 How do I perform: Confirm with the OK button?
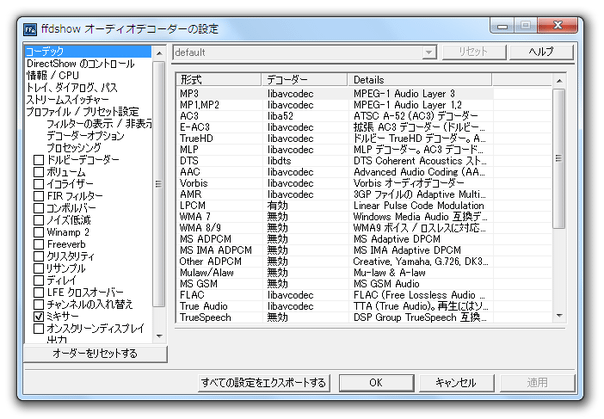[x=376, y=383]
